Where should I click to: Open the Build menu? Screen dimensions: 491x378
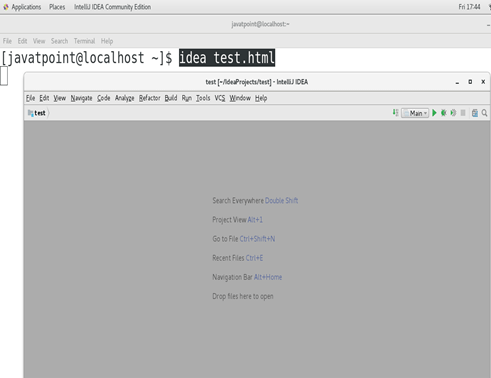click(x=171, y=98)
